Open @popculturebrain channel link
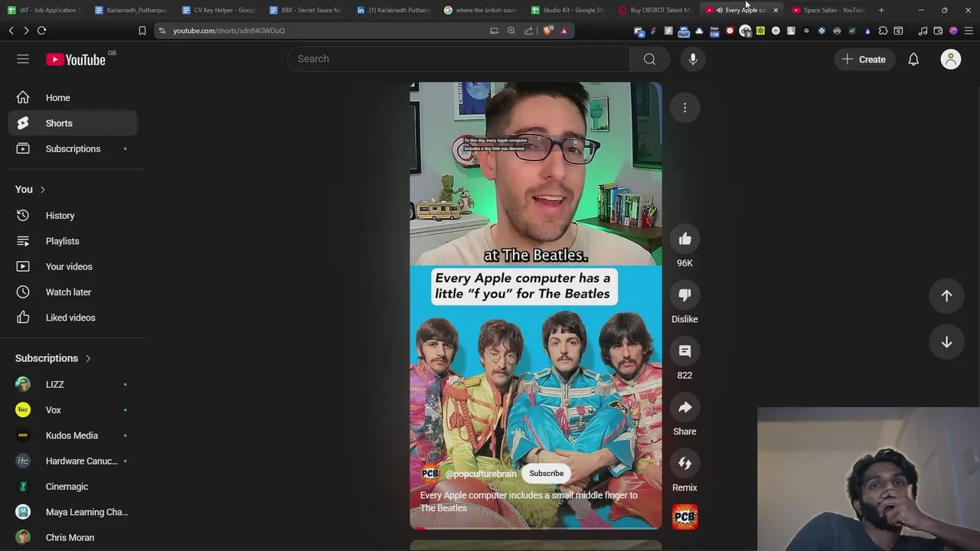Screen dimensions: 980x551 [x=481, y=474]
